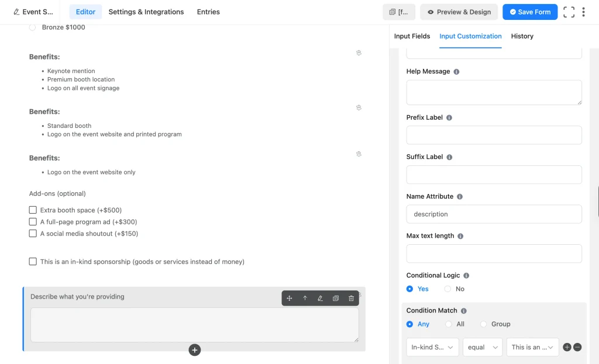The width and height of the screenshot is (599, 364).
Task: Click the Describe what you're providing textarea
Action: tap(194, 325)
